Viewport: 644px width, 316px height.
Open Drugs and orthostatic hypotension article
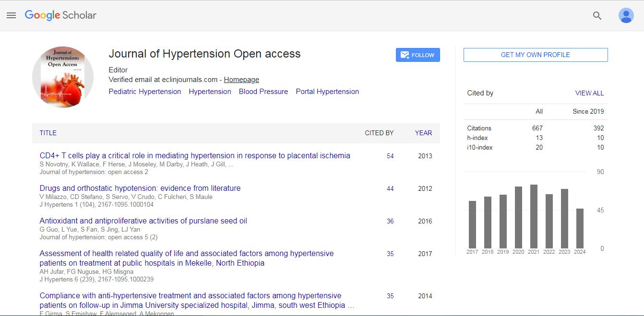click(x=140, y=188)
